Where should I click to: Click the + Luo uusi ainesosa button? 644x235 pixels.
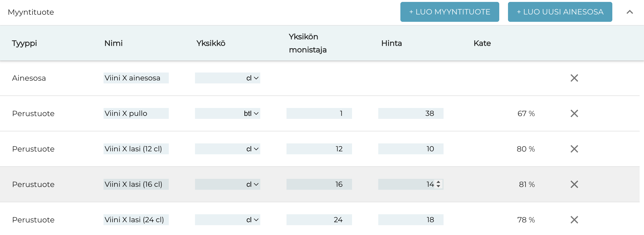[560, 12]
